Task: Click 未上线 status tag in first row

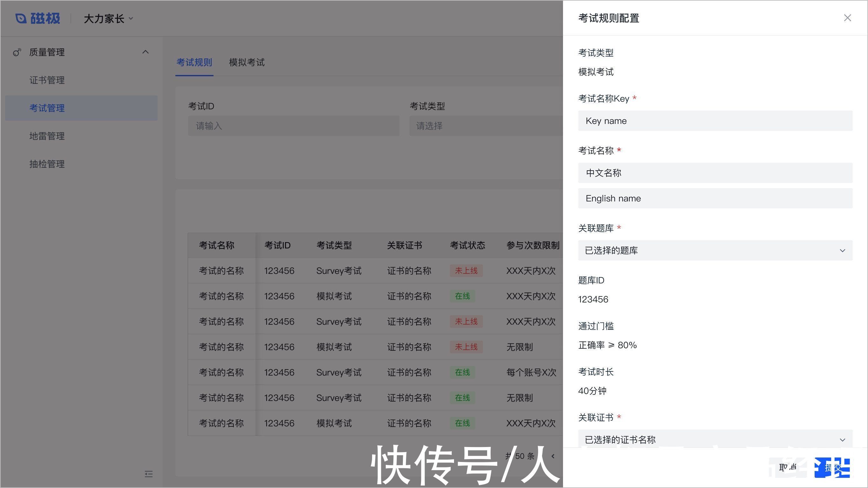Action: (466, 271)
